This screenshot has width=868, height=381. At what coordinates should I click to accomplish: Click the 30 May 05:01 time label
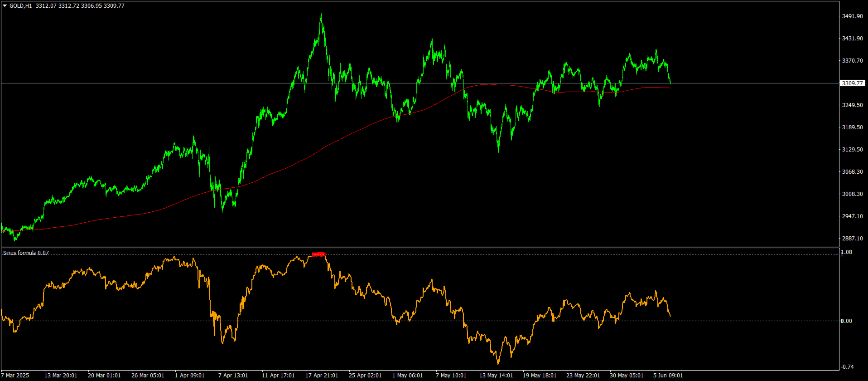click(x=627, y=376)
